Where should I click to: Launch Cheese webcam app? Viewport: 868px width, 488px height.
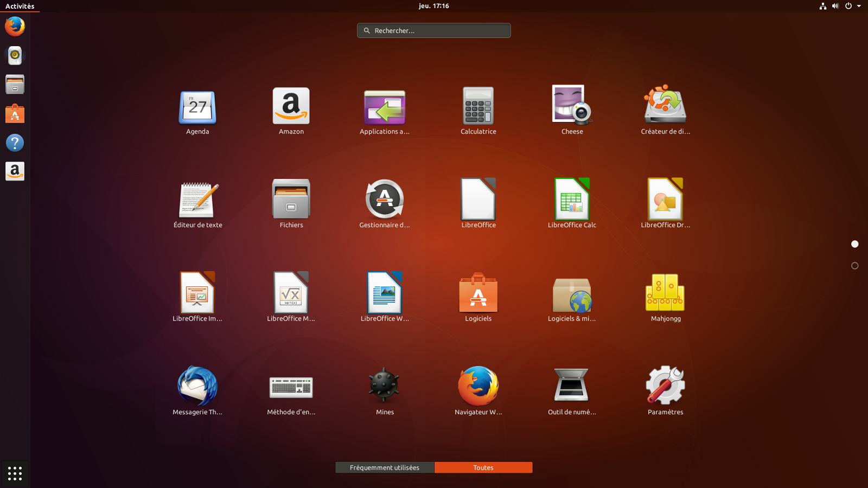[x=572, y=105]
